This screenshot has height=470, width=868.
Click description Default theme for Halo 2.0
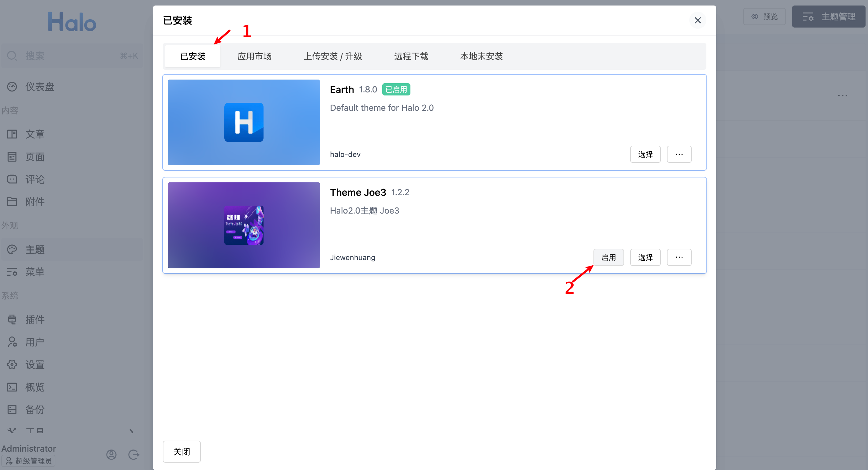click(x=382, y=107)
